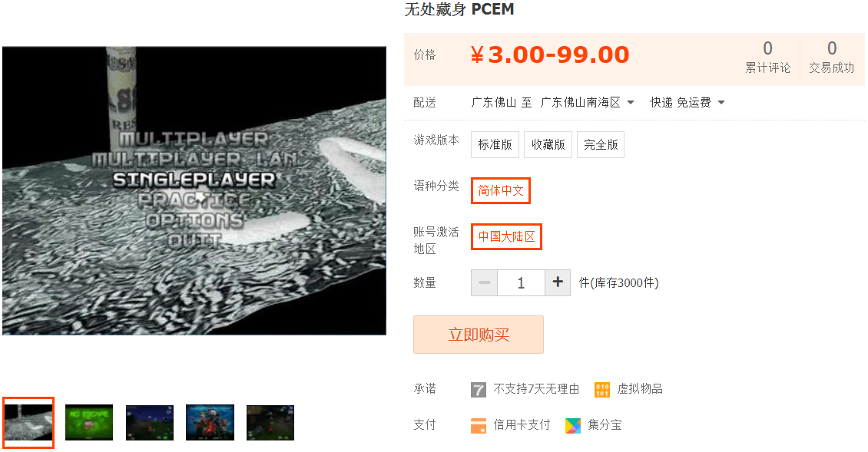
Task: Open the 交易成功 transaction count
Action: click(x=831, y=57)
